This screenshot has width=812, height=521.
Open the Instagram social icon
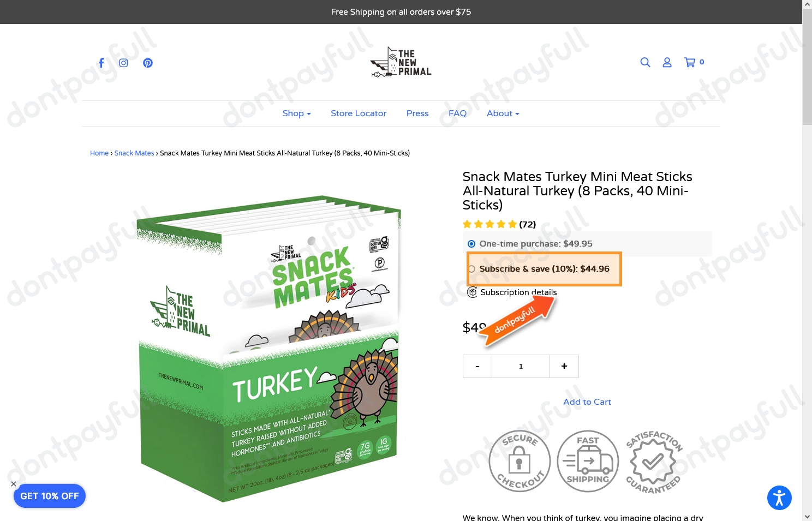124,63
